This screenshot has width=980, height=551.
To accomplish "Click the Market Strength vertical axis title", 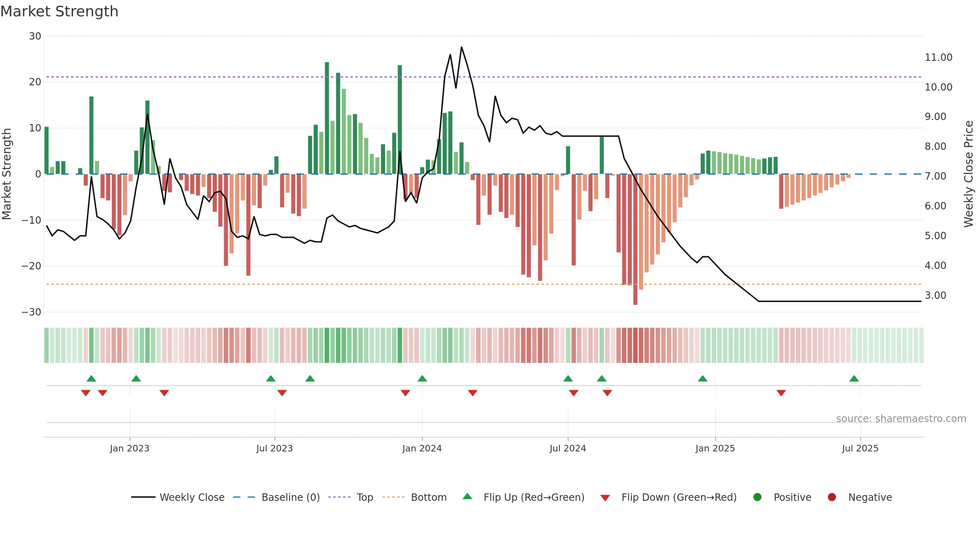I will click(x=7, y=174).
